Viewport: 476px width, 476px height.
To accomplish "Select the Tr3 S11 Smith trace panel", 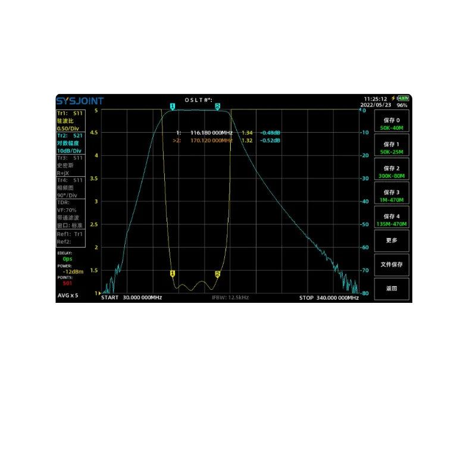I will (x=70, y=165).
